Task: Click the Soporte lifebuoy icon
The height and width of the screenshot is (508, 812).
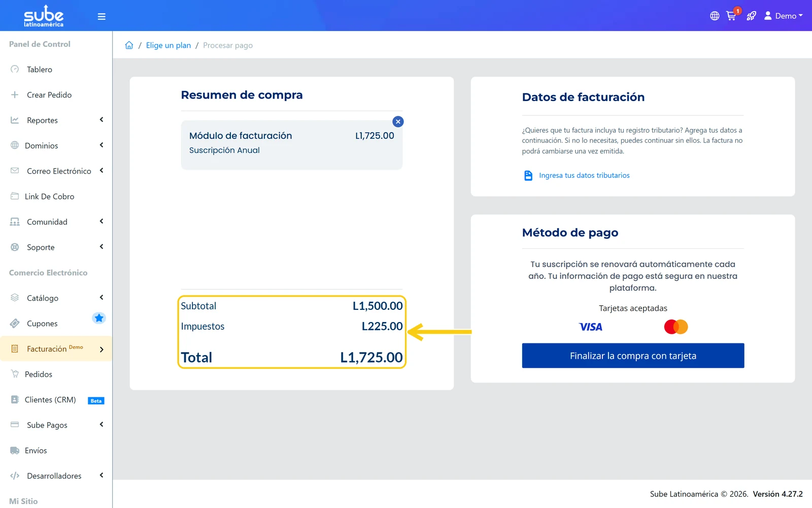Action: [x=15, y=247]
